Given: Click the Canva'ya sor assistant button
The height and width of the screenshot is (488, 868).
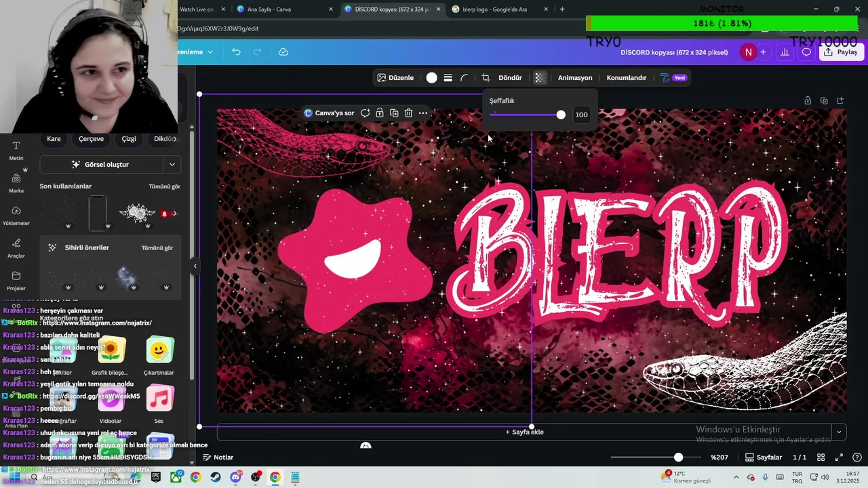Looking at the screenshot, I should 330,113.
